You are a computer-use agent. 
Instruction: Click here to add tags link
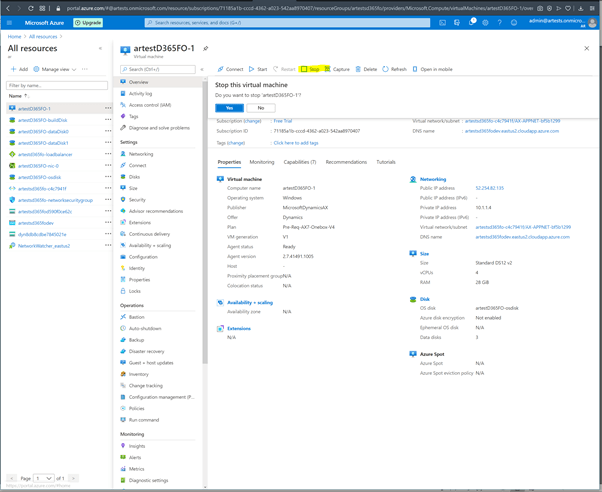pos(296,143)
